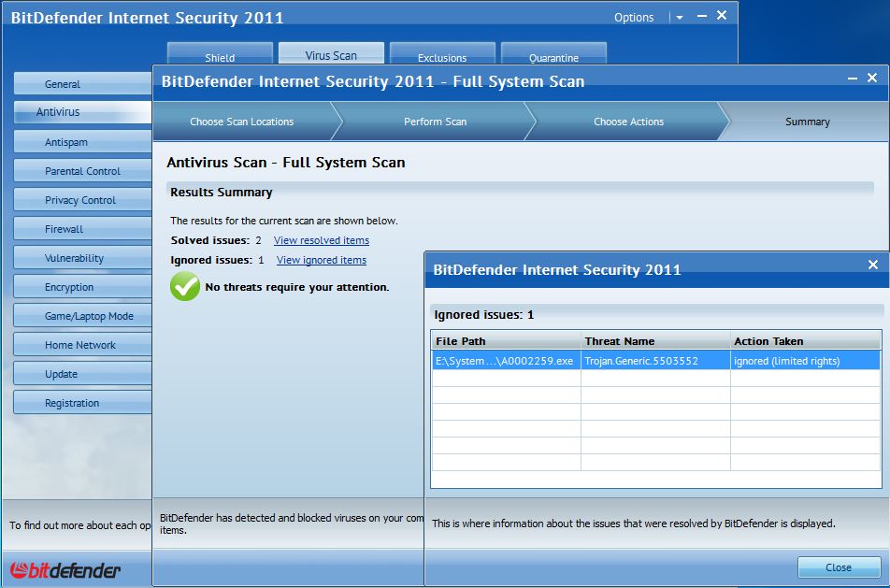Open Antispam settings in sidebar
Viewport: 890px width, 588px height.
click(83, 141)
